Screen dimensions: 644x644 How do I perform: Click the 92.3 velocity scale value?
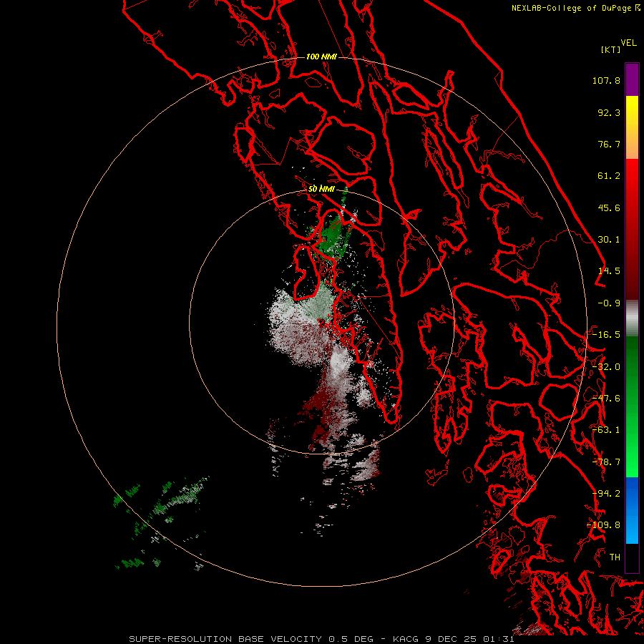(x=609, y=112)
